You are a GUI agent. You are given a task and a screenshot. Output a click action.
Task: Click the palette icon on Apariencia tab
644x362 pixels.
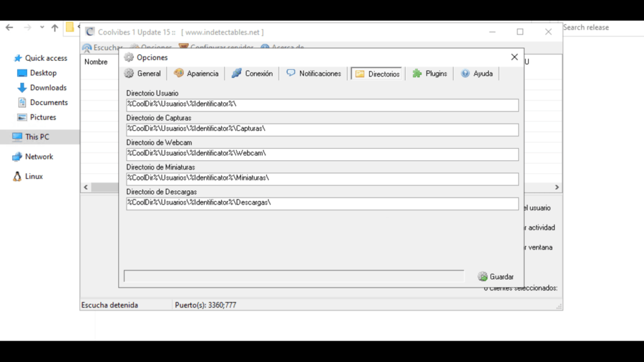[x=179, y=73]
